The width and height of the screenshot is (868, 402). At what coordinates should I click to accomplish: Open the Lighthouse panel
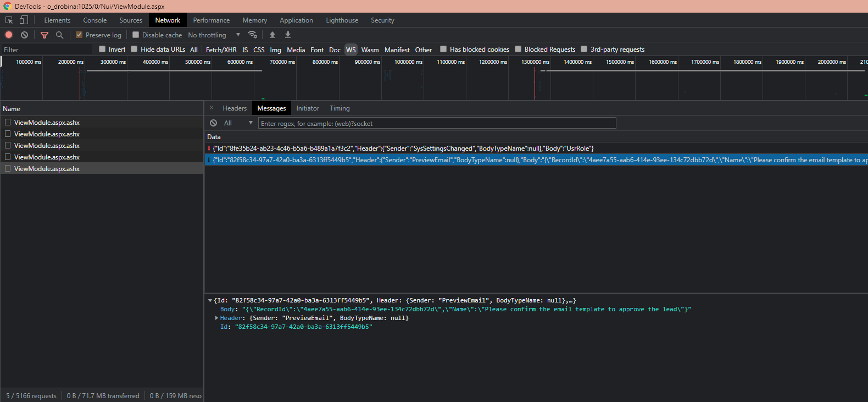342,20
